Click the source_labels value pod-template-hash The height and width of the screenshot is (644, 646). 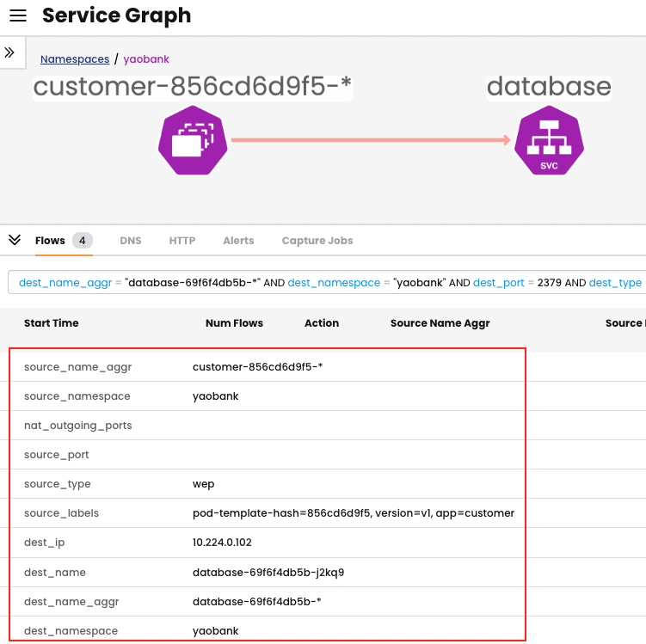click(354, 513)
